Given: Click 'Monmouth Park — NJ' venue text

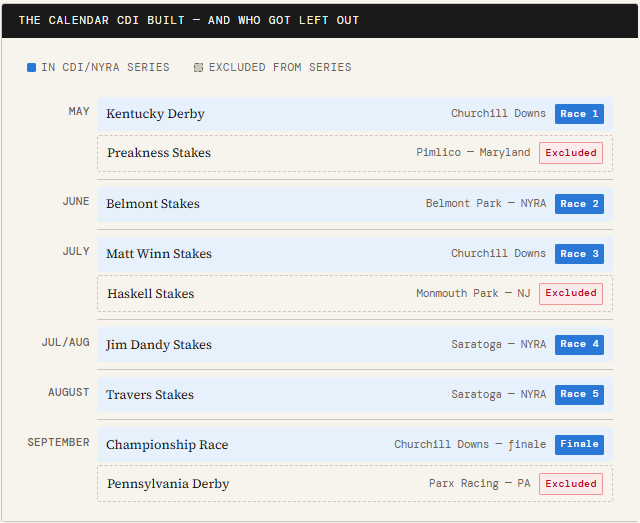Looking at the screenshot, I should [x=473, y=294].
